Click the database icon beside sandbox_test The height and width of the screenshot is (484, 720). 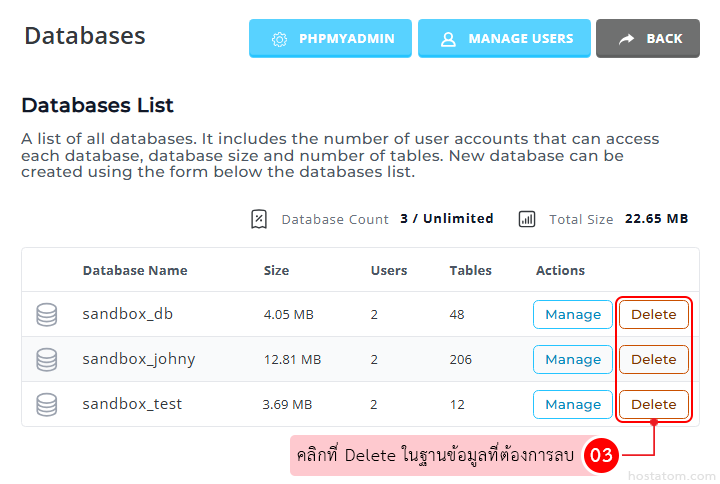pos(46,405)
